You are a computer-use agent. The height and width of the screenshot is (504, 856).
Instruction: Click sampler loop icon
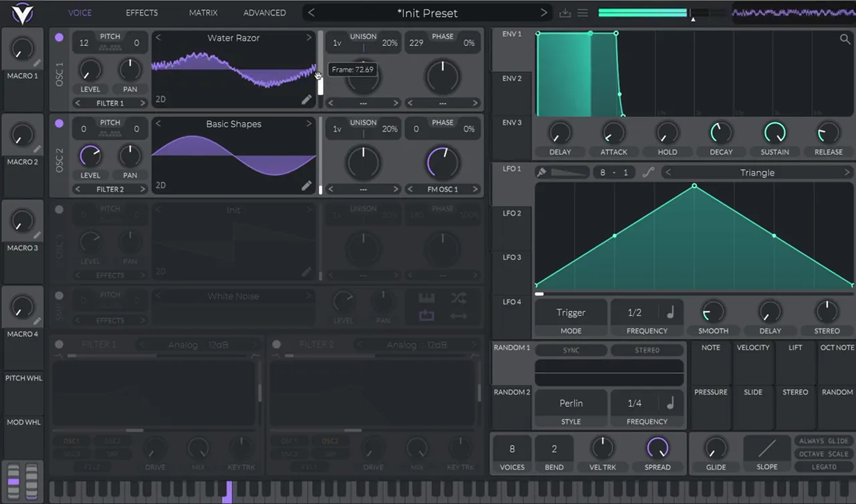427,316
